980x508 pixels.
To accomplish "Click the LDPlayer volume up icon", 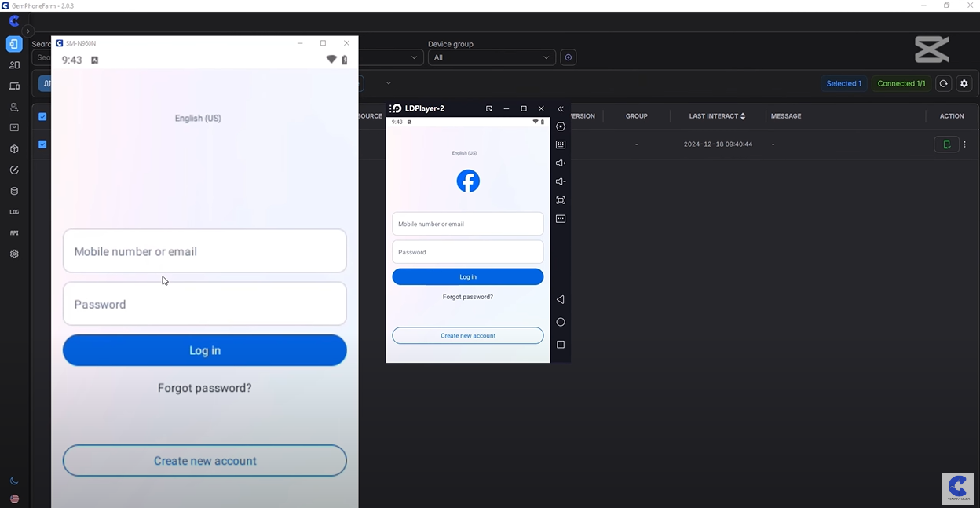I will click(x=561, y=163).
